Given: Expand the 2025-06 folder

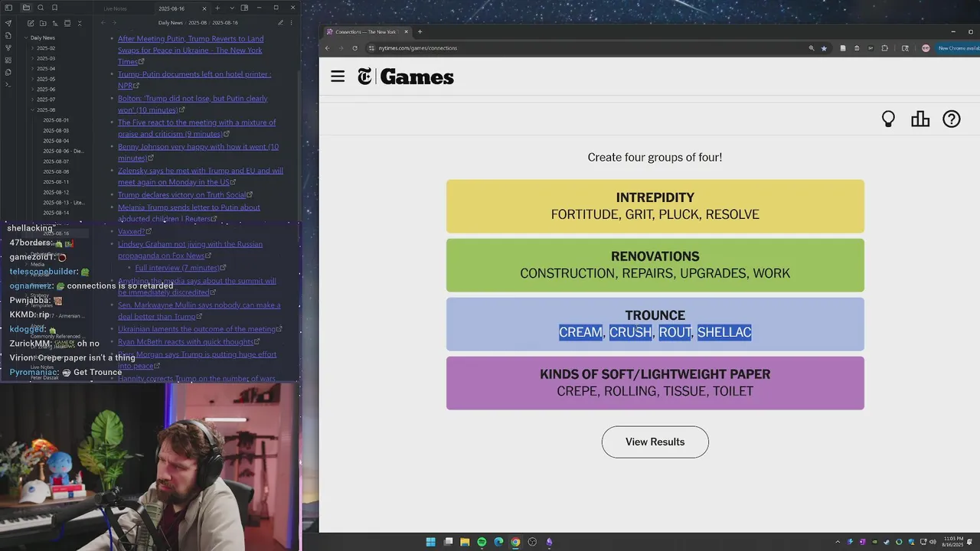Looking at the screenshot, I should click(46, 90).
